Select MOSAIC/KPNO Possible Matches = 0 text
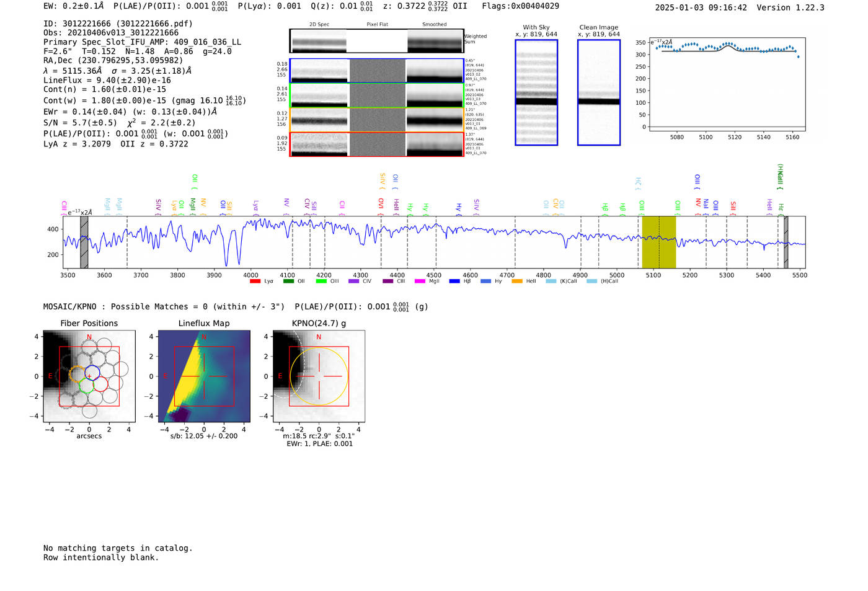The image size is (868, 591). coord(164,307)
